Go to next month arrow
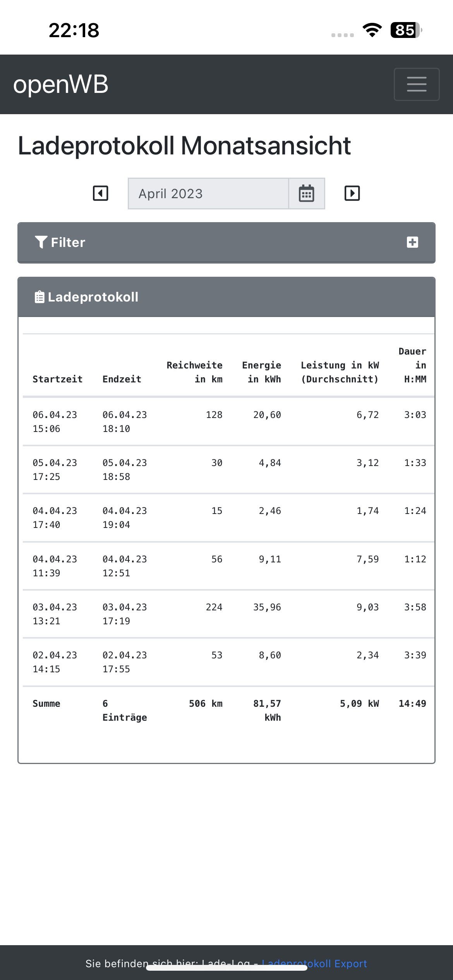 (352, 193)
